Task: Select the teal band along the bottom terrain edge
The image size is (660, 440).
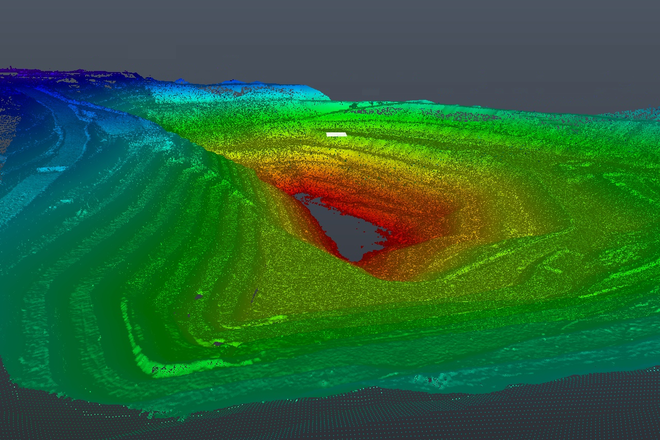Action: (x=300, y=395)
